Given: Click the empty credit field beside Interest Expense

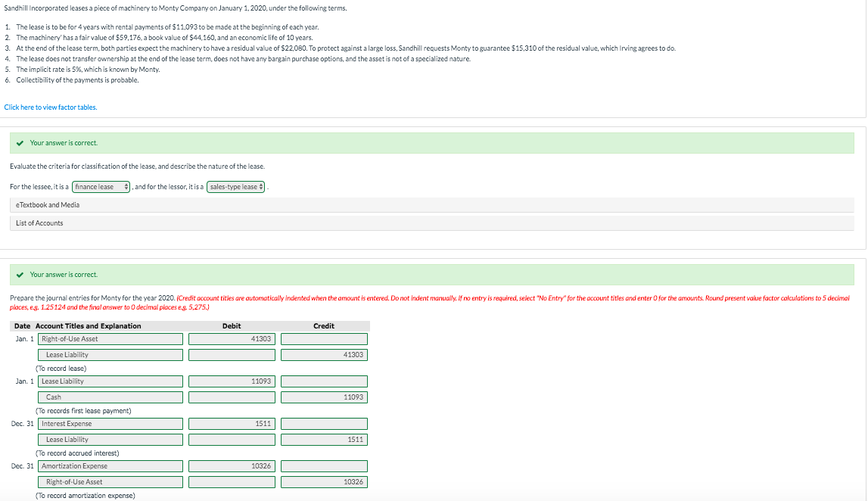Looking at the screenshot, I should pyautogui.click(x=324, y=424).
